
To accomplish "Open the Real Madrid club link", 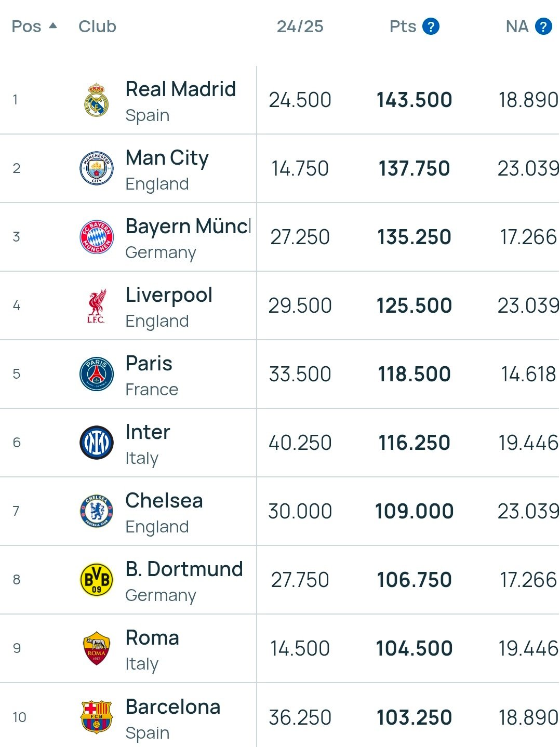I will 181,89.
